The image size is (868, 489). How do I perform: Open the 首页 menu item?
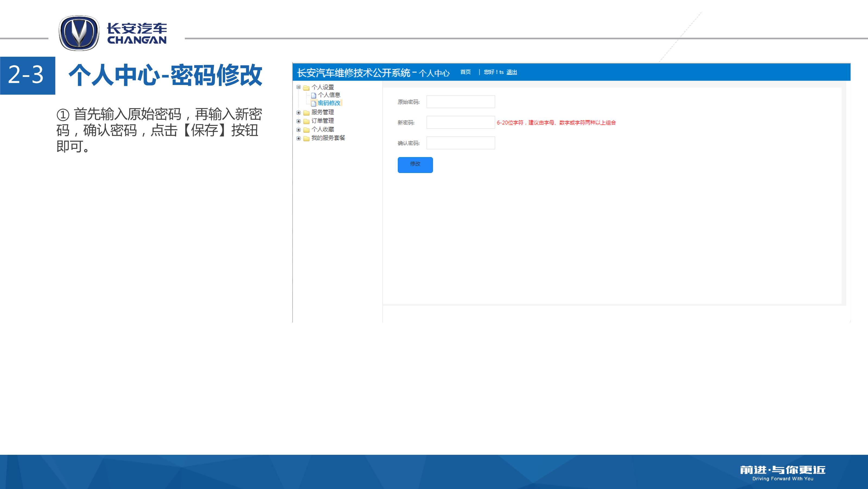[465, 72]
